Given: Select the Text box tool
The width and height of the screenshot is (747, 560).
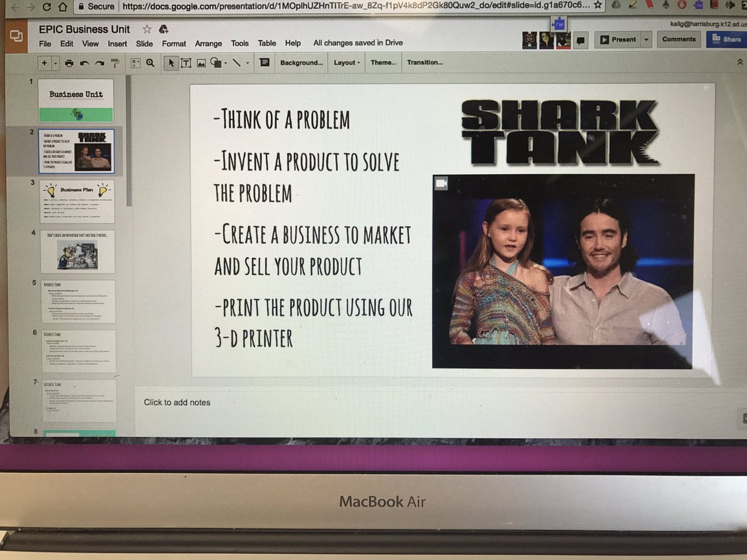Looking at the screenshot, I should (186, 63).
